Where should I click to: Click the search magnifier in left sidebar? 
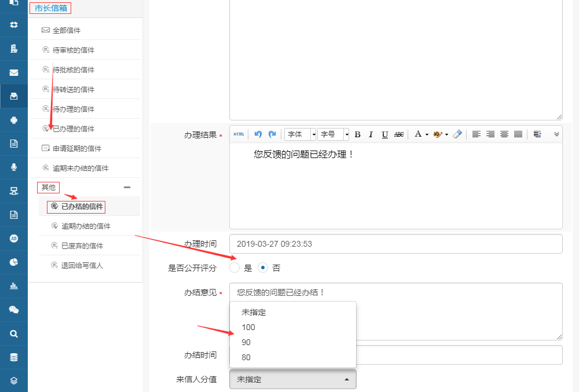point(14,334)
